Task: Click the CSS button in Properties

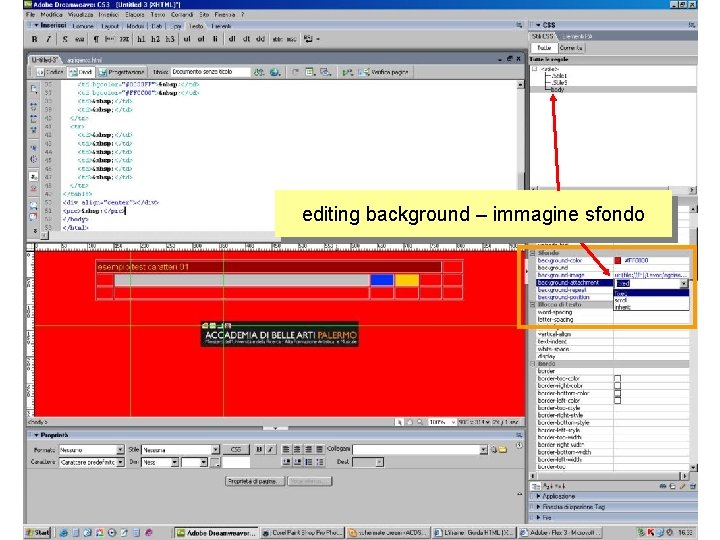Action: pos(236,450)
